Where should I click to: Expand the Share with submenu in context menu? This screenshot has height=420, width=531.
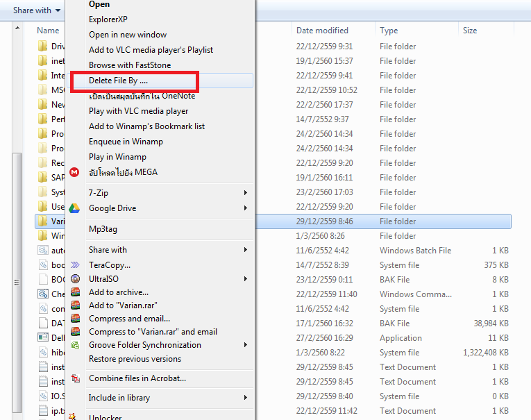(x=246, y=250)
